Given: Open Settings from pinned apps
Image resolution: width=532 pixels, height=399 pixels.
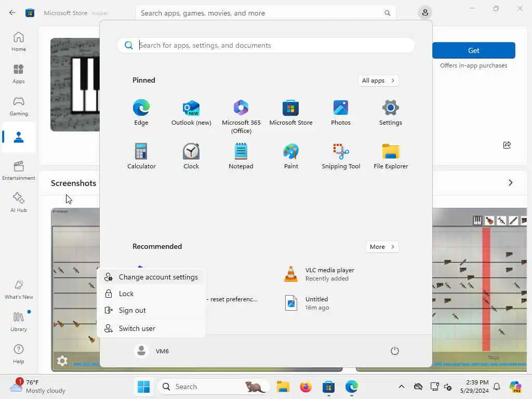Looking at the screenshot, I should pyautogui.click(x=391, y=113).
